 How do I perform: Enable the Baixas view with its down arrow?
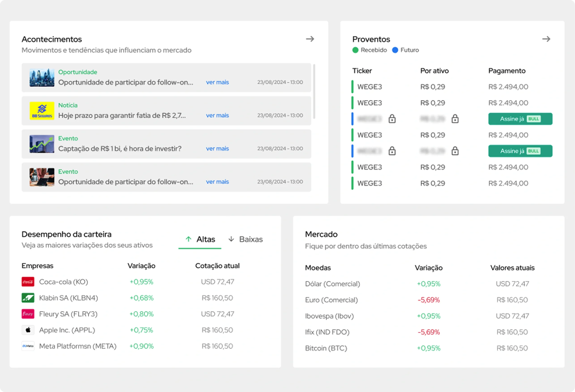point(232,239)
